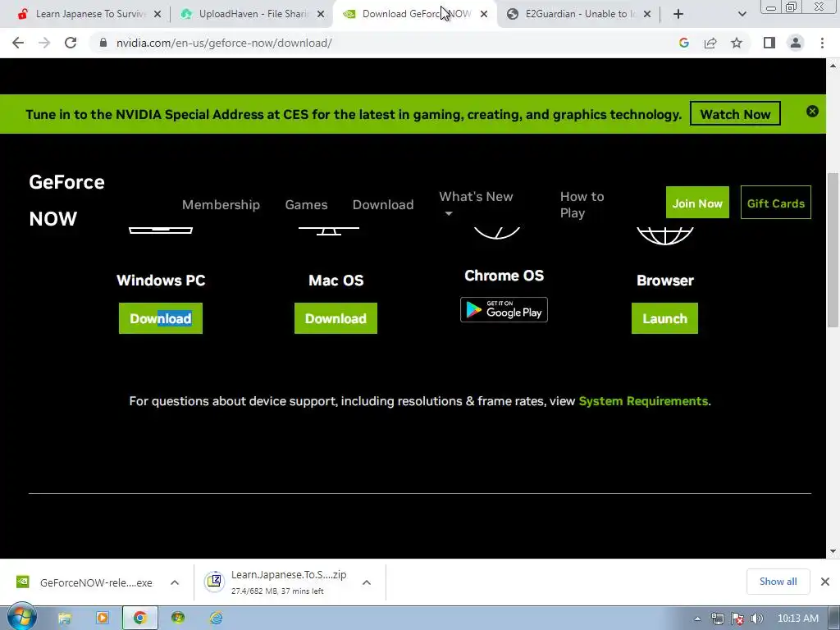Open the How to Play navigation item
The image size is (840, 630).
[582, 204]
